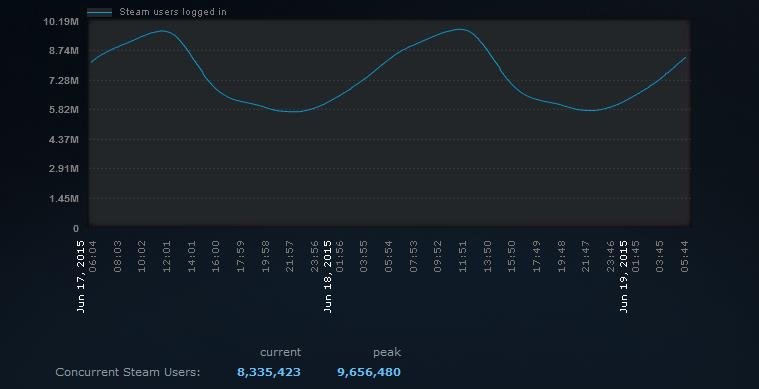Select the 7.28M y-axis label

click(x=63, y=80)
